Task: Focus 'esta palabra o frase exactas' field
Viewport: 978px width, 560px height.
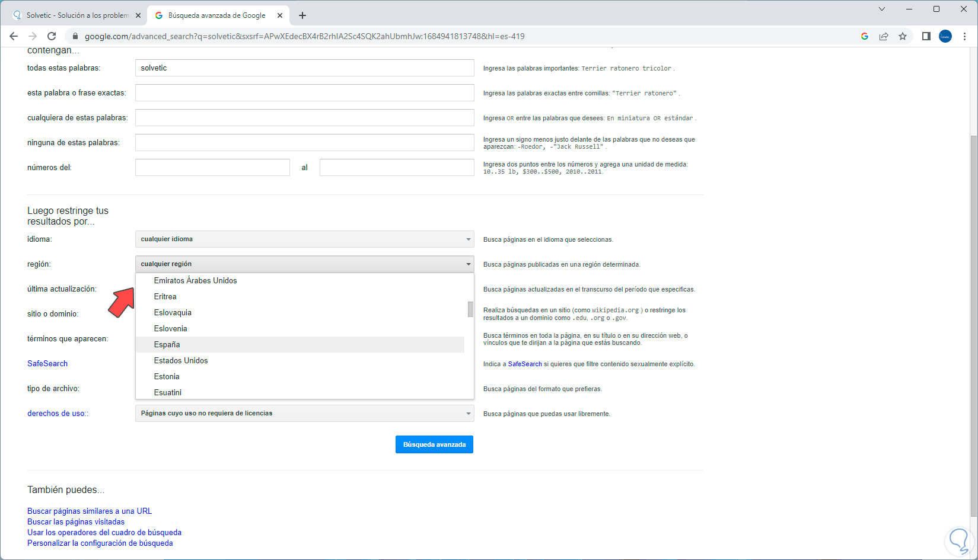Action: [x=305, y=93]
